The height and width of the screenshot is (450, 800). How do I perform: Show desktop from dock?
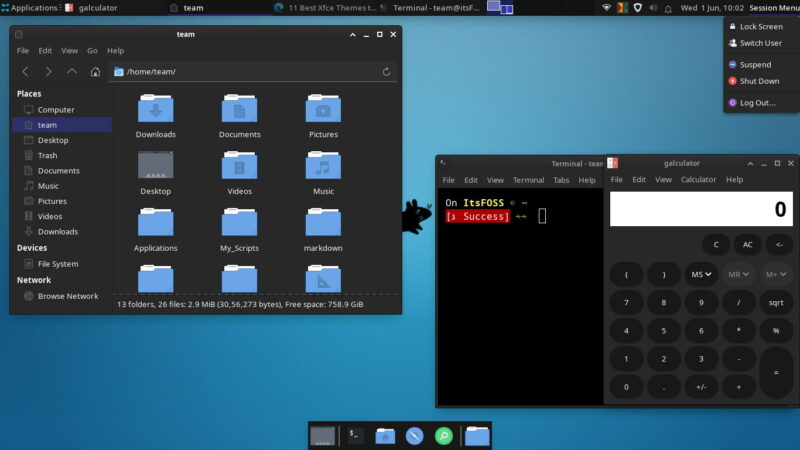(322, 436)
